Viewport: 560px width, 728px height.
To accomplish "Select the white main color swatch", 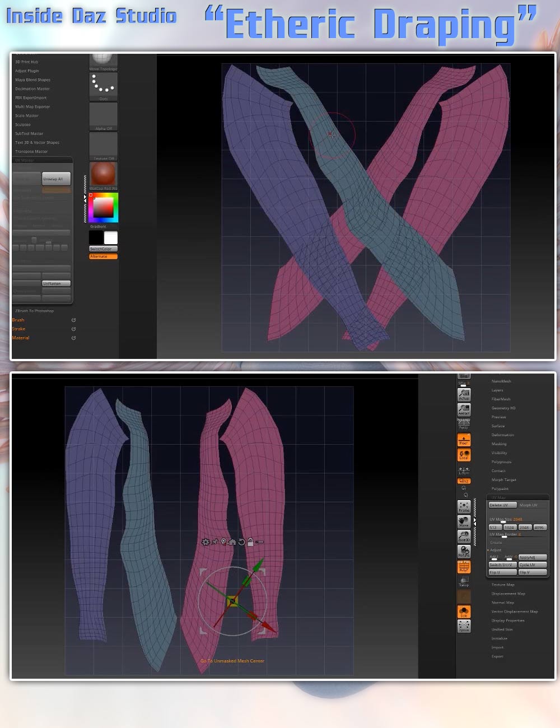I will click(111, 237).
